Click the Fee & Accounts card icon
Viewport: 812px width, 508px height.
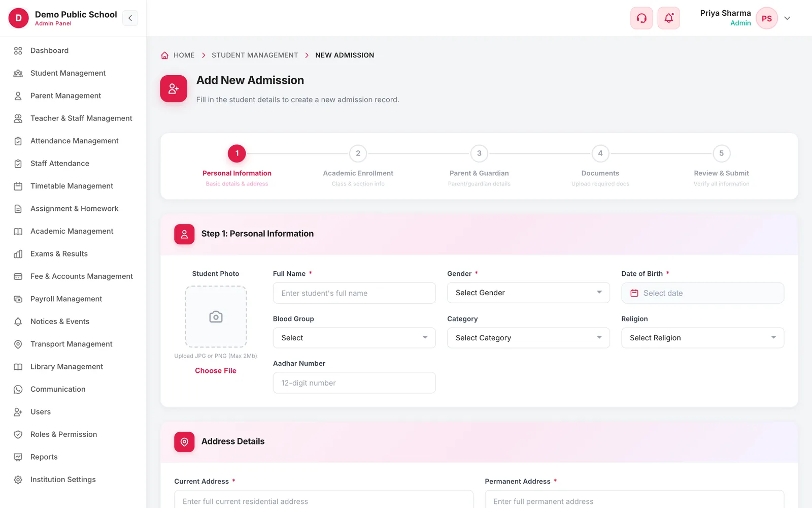click(18, 276)
